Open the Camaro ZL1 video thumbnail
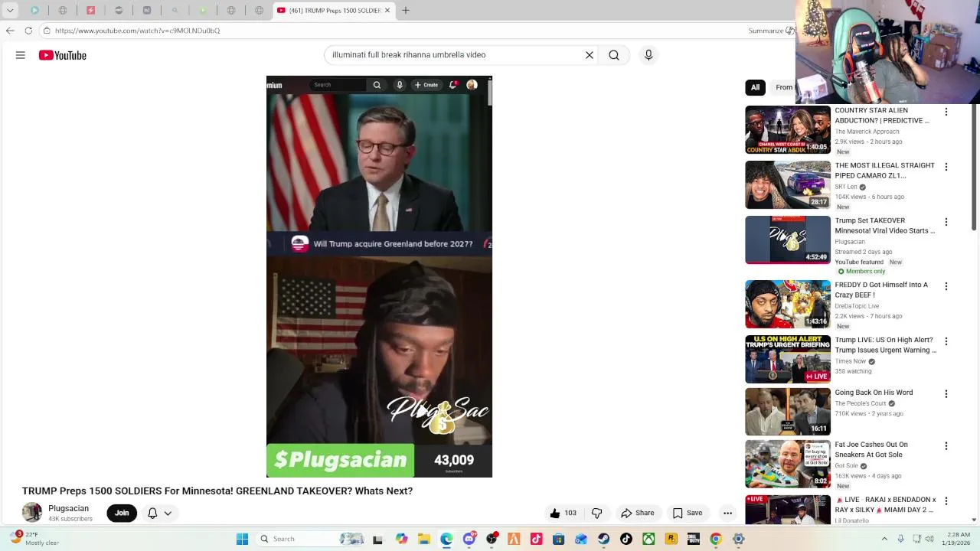 coord(788,185)
